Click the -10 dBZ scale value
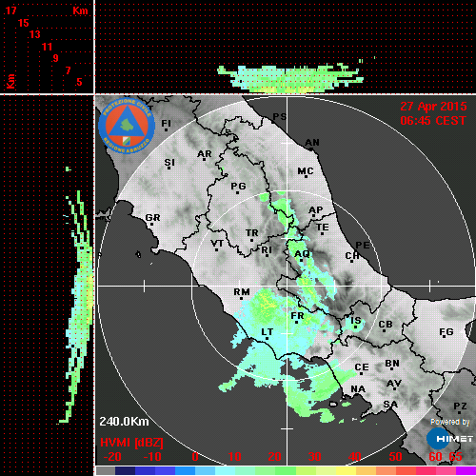476x476 pixels. 152,457
